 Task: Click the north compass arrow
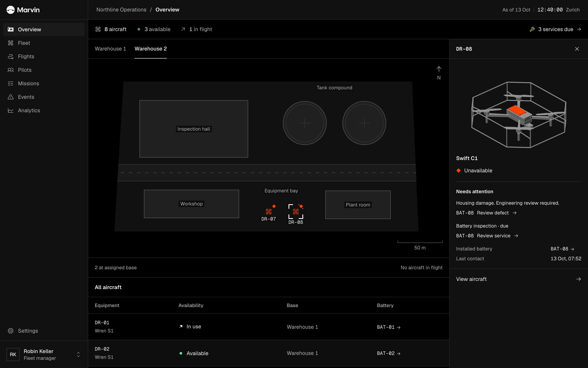click(439, 69)
